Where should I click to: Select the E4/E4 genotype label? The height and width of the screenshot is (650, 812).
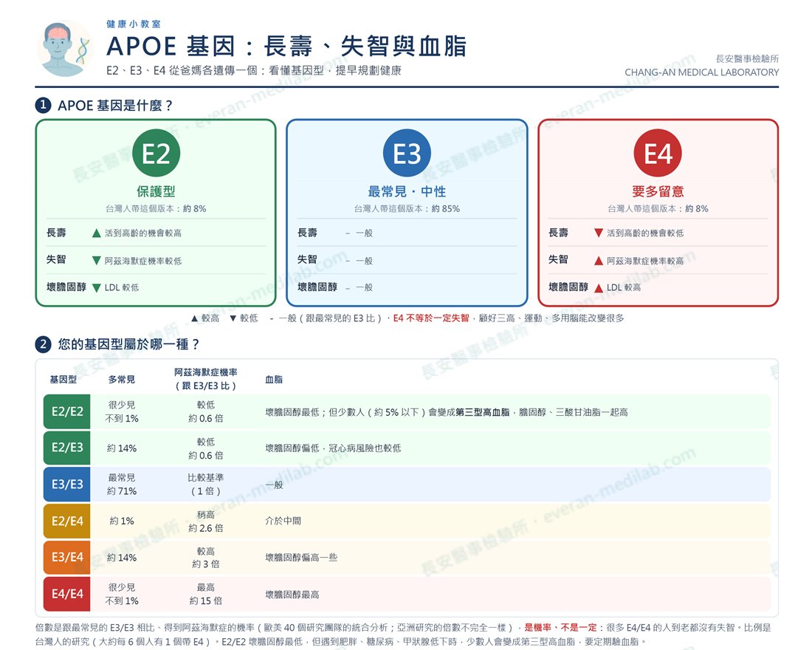(66, 594)
